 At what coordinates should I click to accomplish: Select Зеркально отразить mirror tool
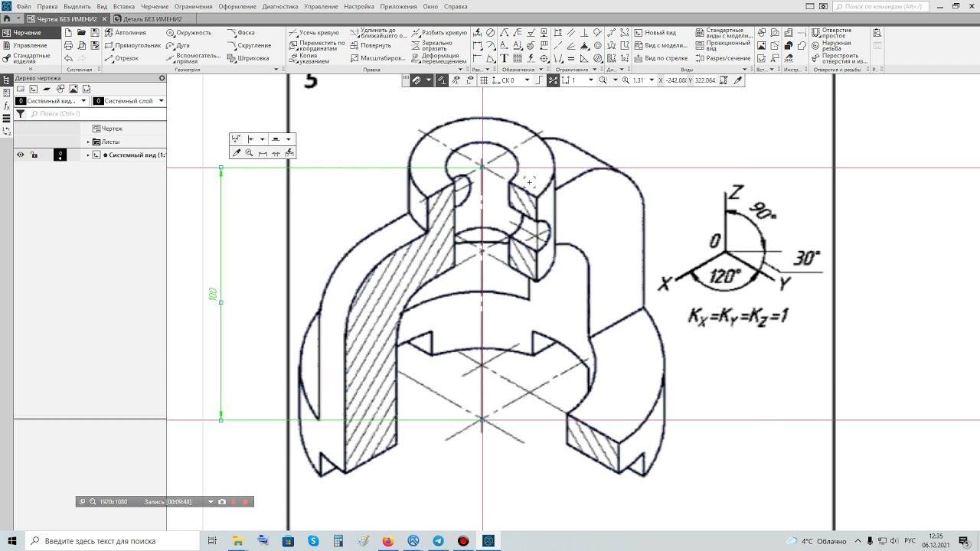[432, 45]
